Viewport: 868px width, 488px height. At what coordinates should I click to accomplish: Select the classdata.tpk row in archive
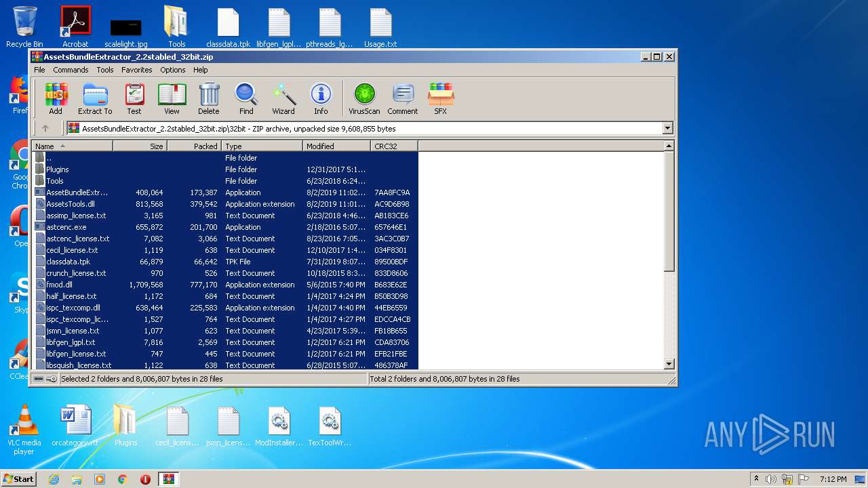coord(225,262)
